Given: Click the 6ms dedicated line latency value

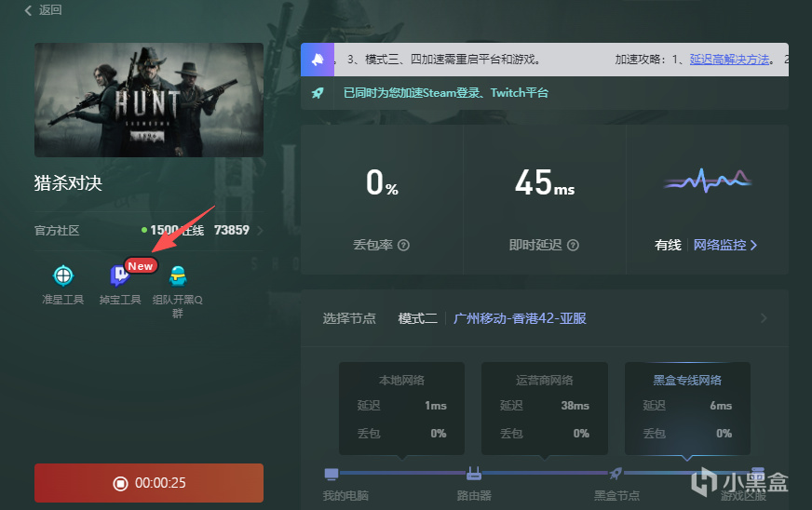Looking at the screenshot, I should click(721, 406).
